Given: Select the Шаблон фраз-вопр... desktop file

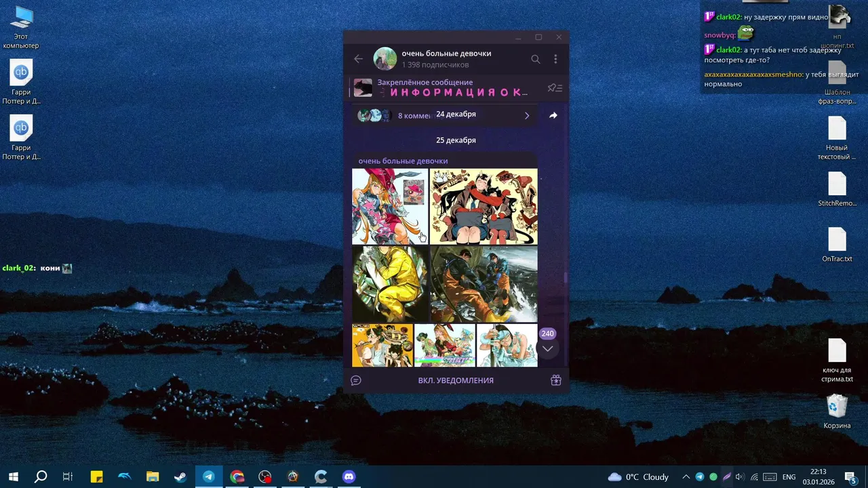Looking at the screenshot, I should [837, 83].
